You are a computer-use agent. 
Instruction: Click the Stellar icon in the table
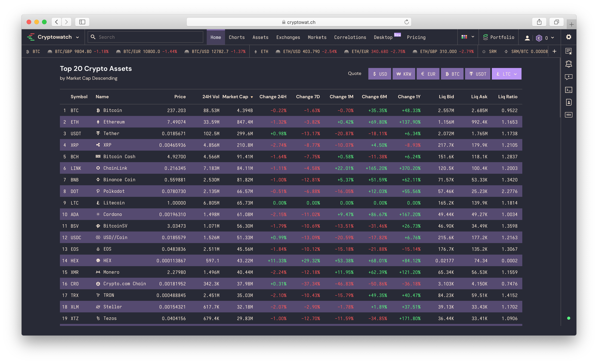(x=98, y=307)
